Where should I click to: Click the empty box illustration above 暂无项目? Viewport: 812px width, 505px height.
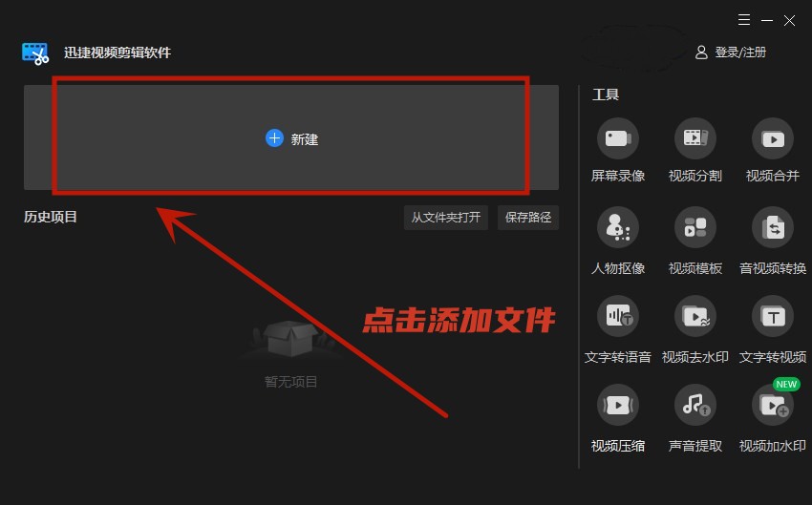tap(290, 339)
